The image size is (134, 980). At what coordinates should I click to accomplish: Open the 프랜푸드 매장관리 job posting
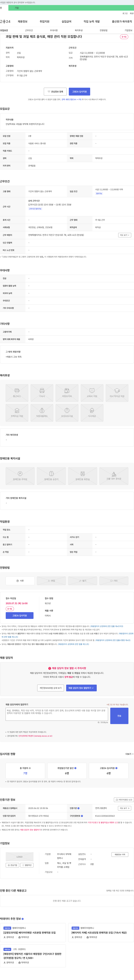tap(32, 956)
